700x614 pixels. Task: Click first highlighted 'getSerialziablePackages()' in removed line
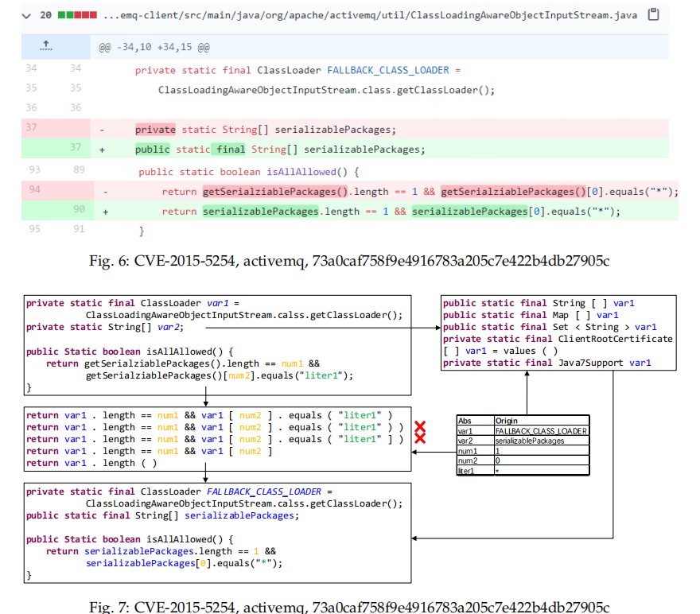[275, 192]
